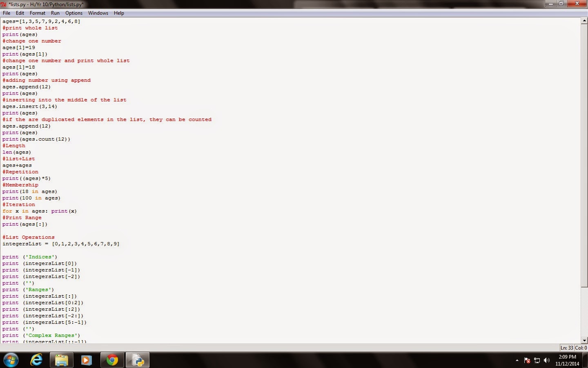
Task: Launch Internet Explorer from taskbar
Action: (x=37, y=360)
